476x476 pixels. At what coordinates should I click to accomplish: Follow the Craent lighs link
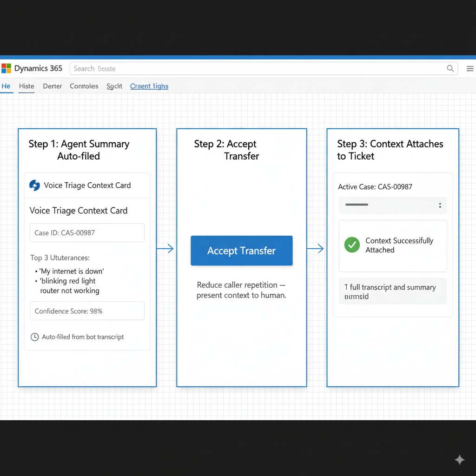pos(149,86)
